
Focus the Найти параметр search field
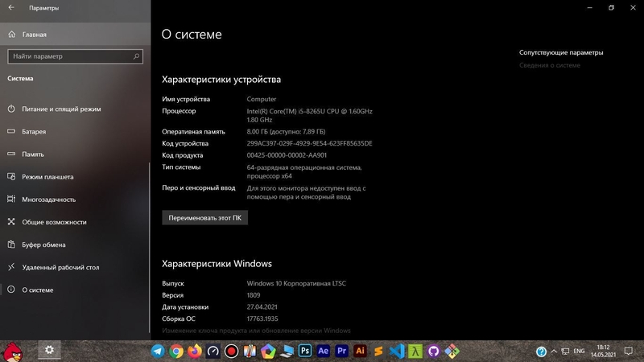75,56
